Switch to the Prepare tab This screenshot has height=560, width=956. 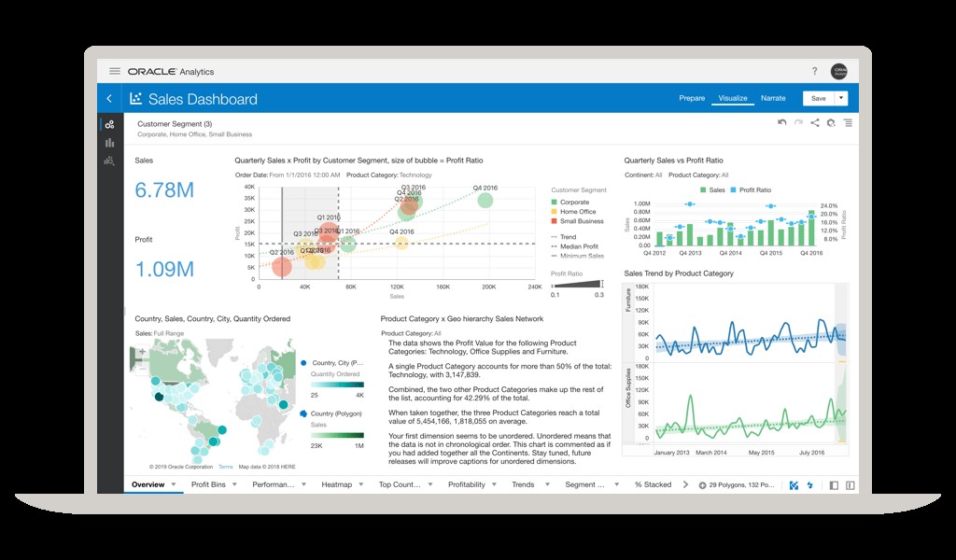click(x=692, y=98)
